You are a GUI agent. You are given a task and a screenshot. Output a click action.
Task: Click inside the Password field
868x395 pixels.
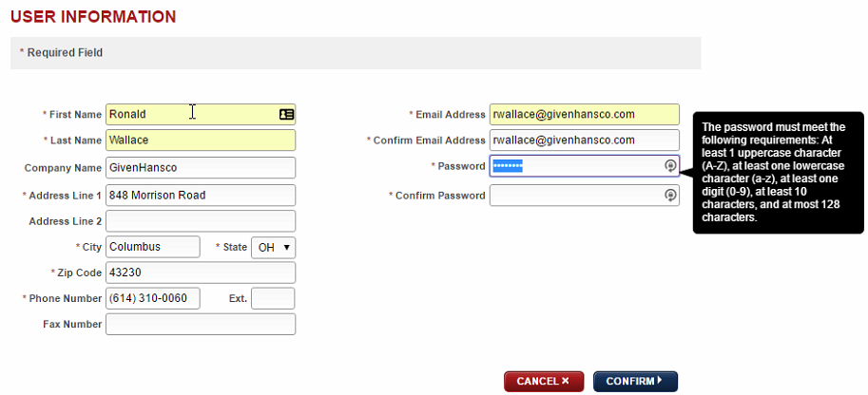pos(589,166)
